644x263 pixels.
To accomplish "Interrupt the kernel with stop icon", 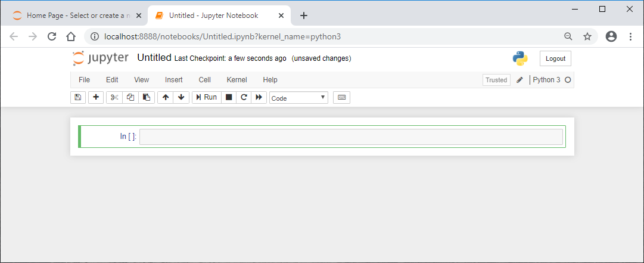I will point(229,97).
